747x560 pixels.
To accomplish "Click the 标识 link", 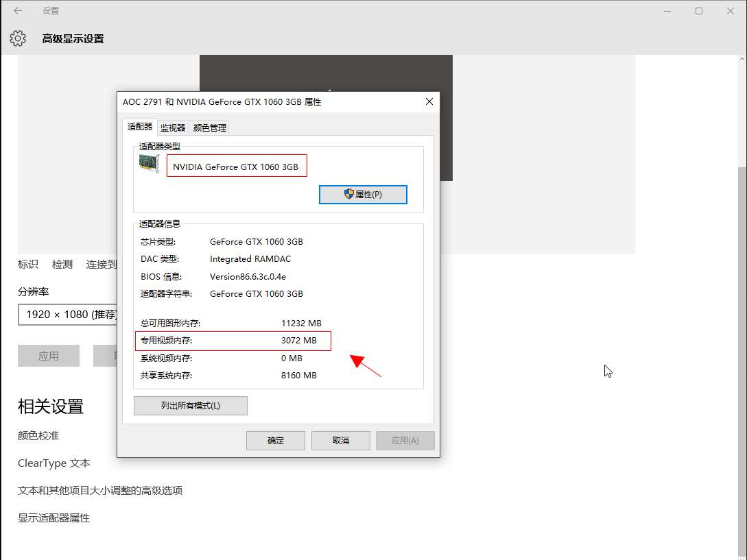I will pyautogui.click(x=28, y=265).
